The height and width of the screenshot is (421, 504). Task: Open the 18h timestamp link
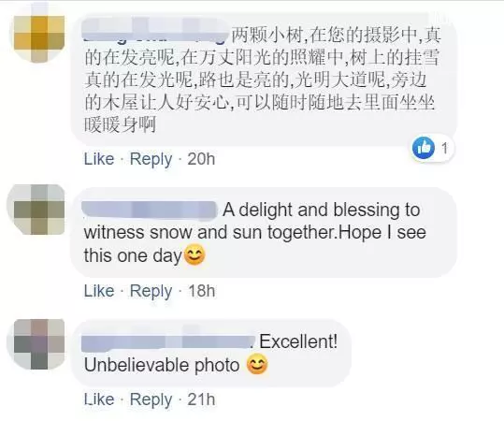pos(202,291)
